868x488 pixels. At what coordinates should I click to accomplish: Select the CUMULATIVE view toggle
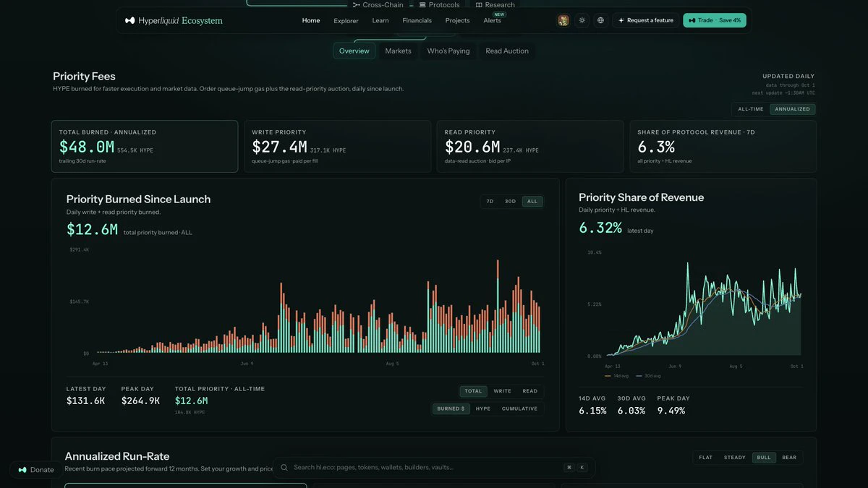pyautogui.click(x=519, y=408)
